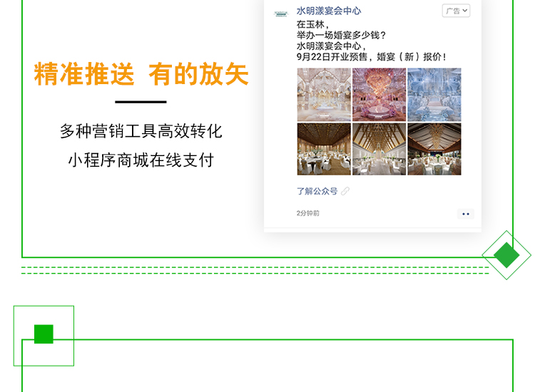Click the green diamond ornament icon
The image size is (535, 392).
[506, 255]
